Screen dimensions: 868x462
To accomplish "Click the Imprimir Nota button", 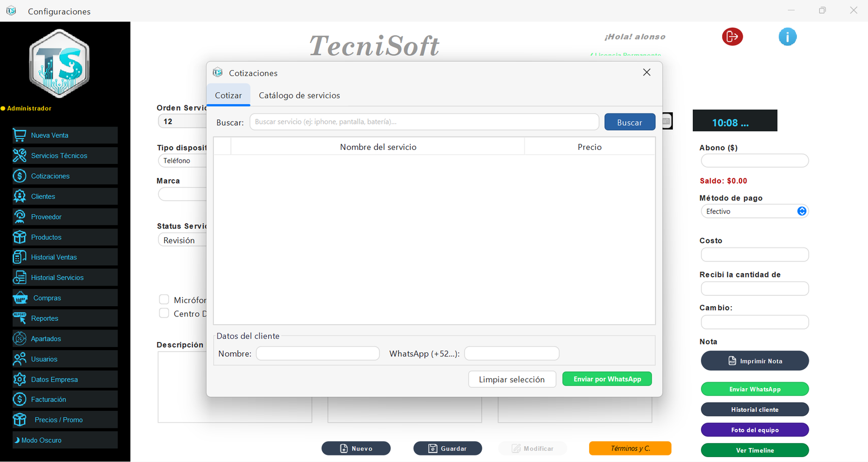I will (x=755, y=361).
